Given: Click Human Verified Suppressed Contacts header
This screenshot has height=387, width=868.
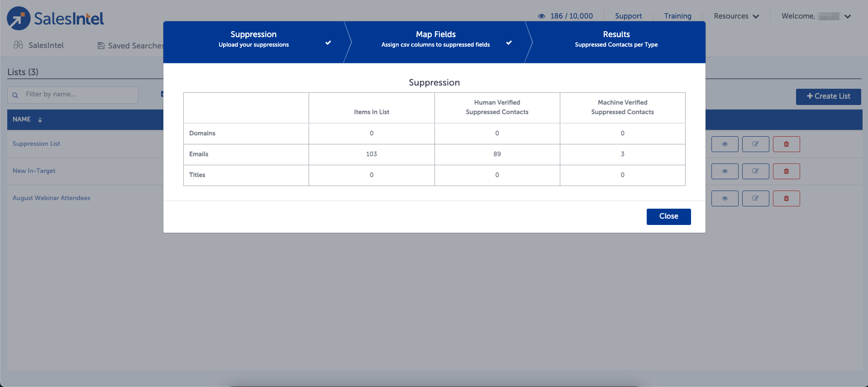Looking at the screenshot, I should point(497,107).
